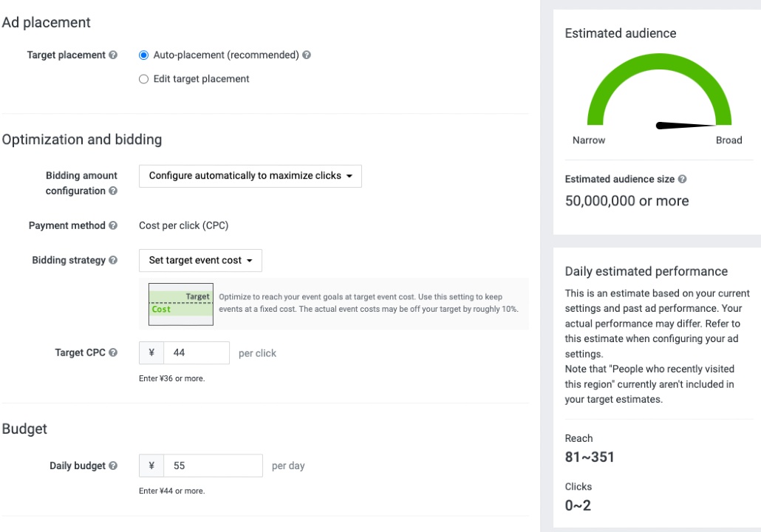Viewport: 761px width, 532px height.
Task: Click the Clicks value '0~2'
Action: point(578,506)
